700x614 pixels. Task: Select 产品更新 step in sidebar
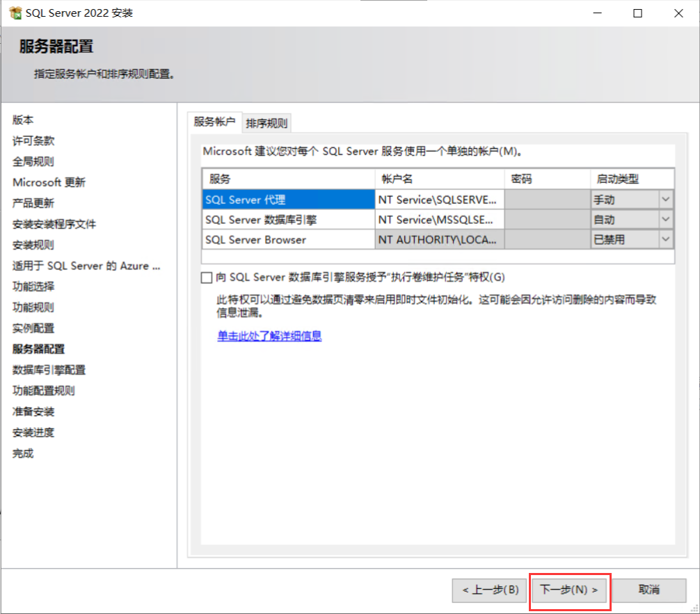point(33,204)
